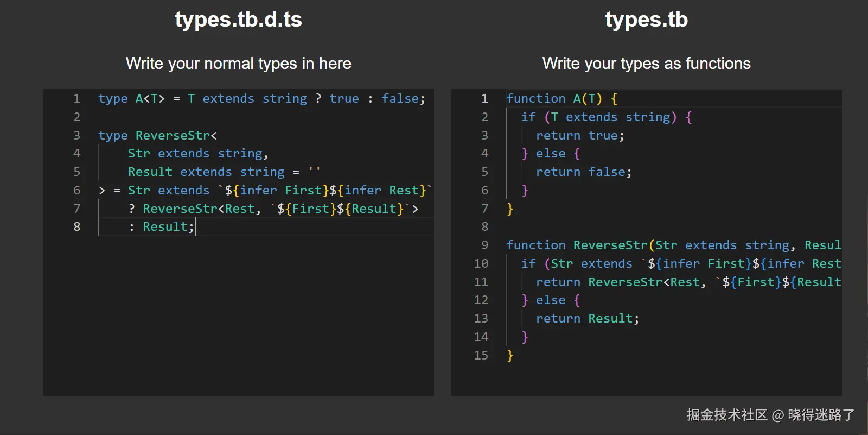Click closing brace on line 7 of right editor
This screenshot has width=868, height=435.
(509, 209)
